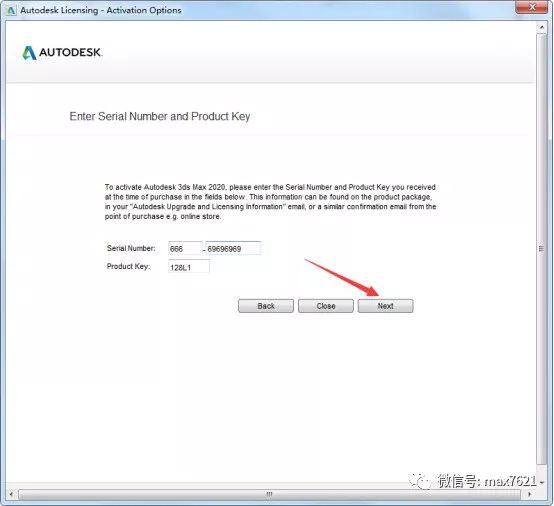Click the horizontal scrollbar left arrow
This screenshot has height=506, width=554.
click(x=11, y=494)
